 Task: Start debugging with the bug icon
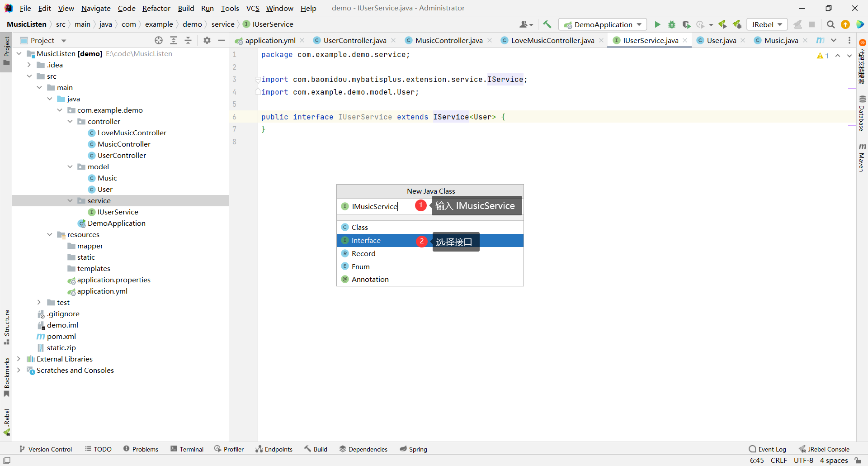pyautogui.click(x=672, y=24)
